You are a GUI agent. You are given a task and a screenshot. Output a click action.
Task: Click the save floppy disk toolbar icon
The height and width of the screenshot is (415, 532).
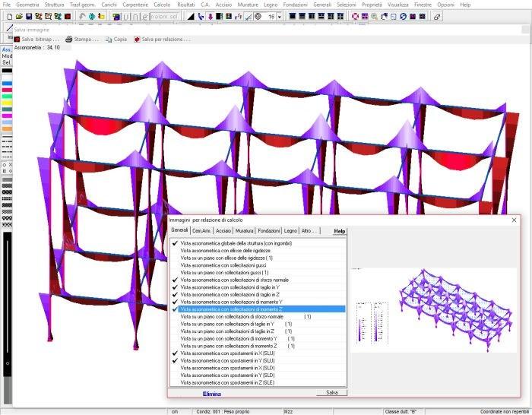29,16
